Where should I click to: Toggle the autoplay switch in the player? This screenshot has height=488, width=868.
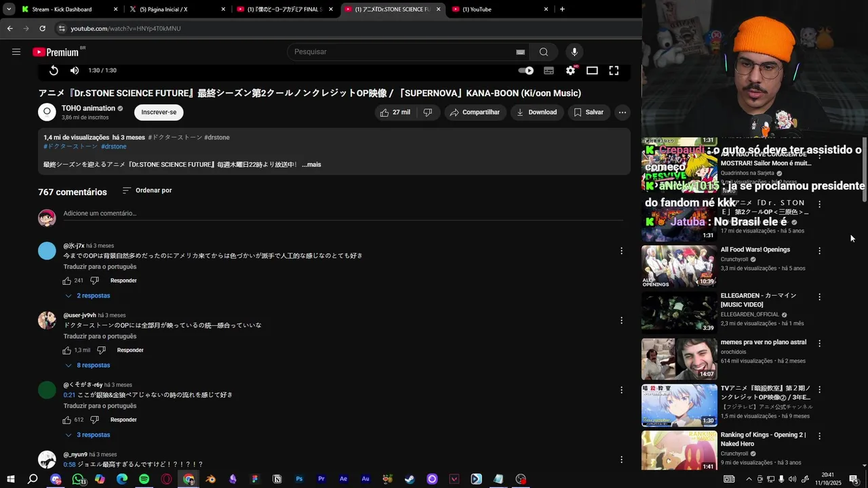point(526,70)
